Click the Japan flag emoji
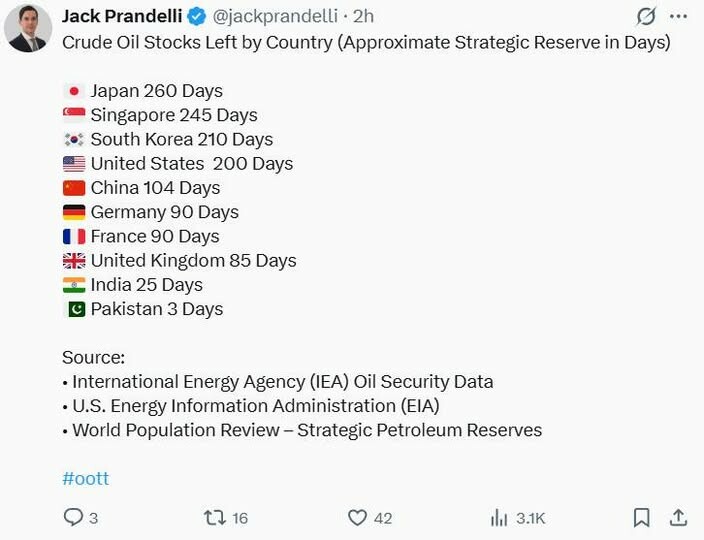 73,91
